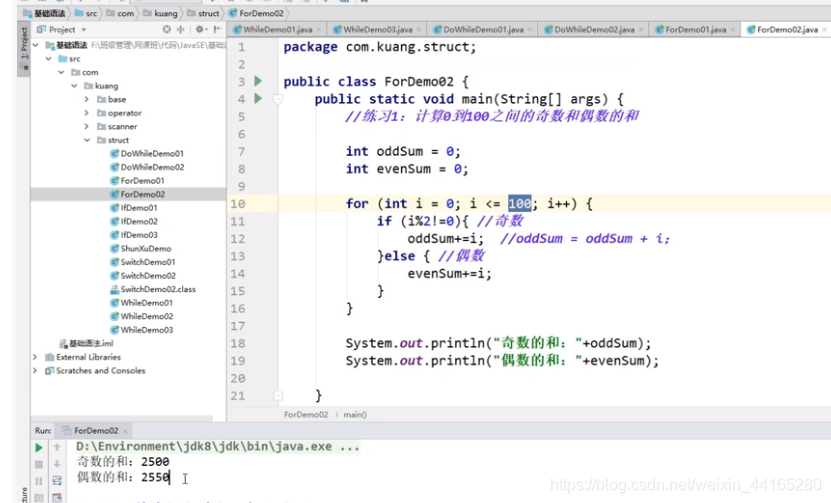Open WhileDemo02 in project tree
The height and width of the screenshot is (503, 831).
pyautogui.click(x=142, y=316)
